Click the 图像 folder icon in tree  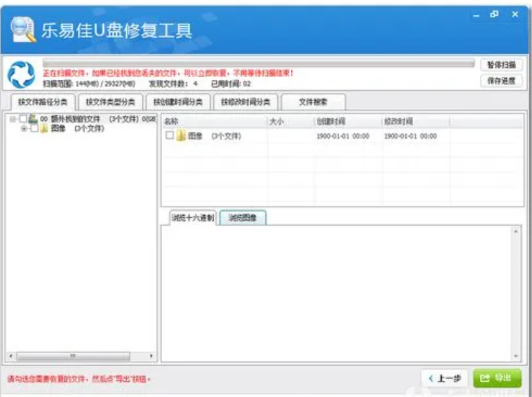[x=44, y=128]
